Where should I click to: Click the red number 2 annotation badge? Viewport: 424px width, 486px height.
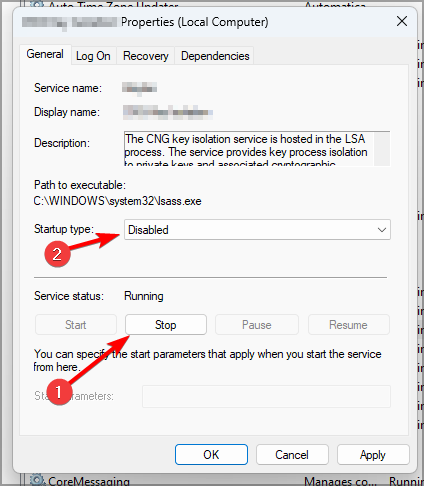coord(57,254)
